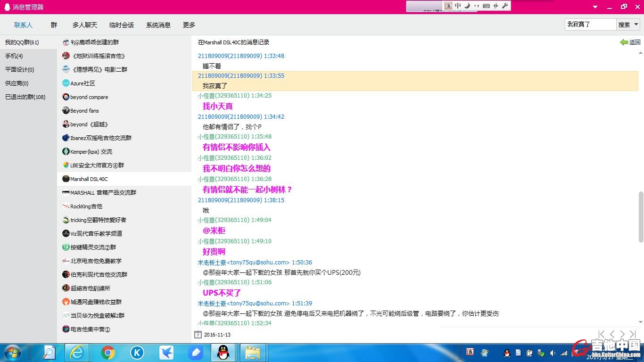
Task: Click the 按键精灵交流②群 avatar icon
Action: tap(66, 247)
